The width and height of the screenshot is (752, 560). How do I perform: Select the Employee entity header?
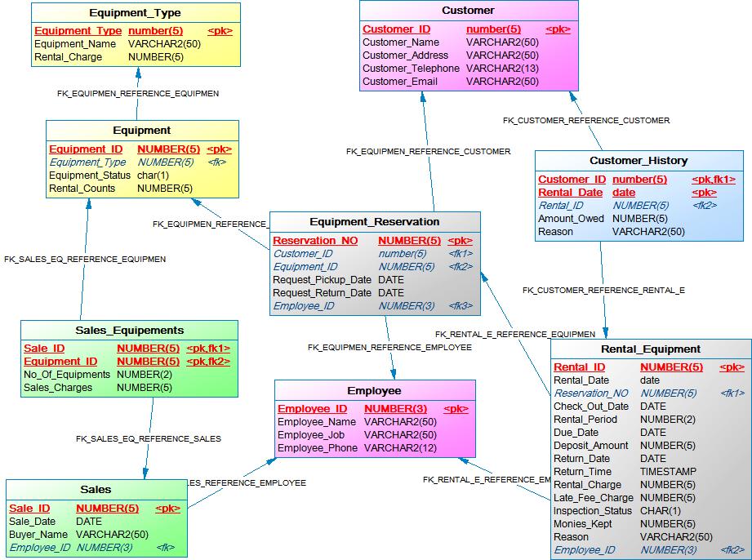point(374,390)
